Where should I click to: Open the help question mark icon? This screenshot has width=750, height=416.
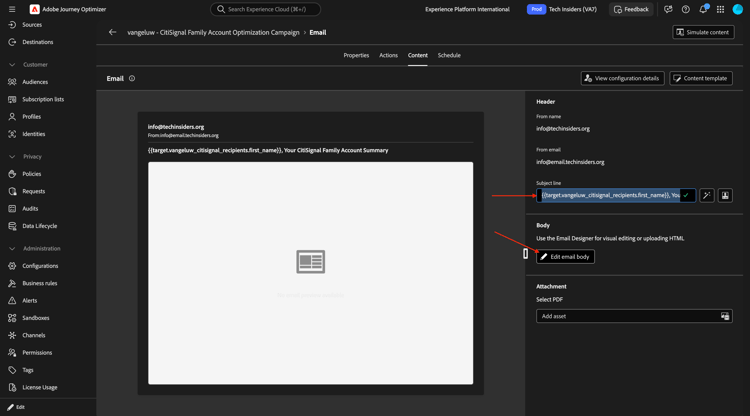[686, 9]
